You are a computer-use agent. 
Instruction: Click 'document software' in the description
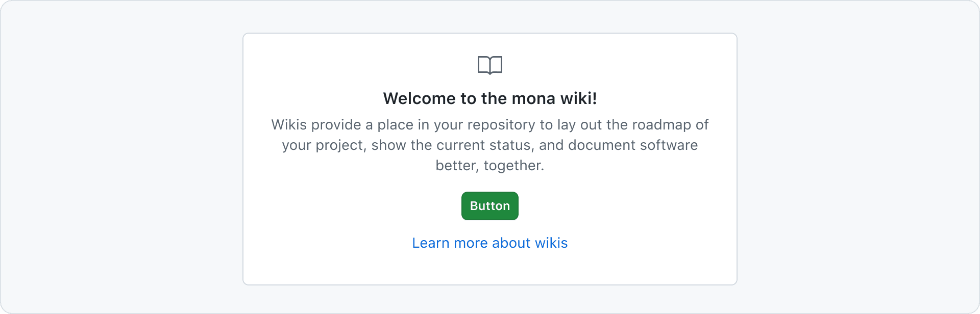(x=633, y=145)
